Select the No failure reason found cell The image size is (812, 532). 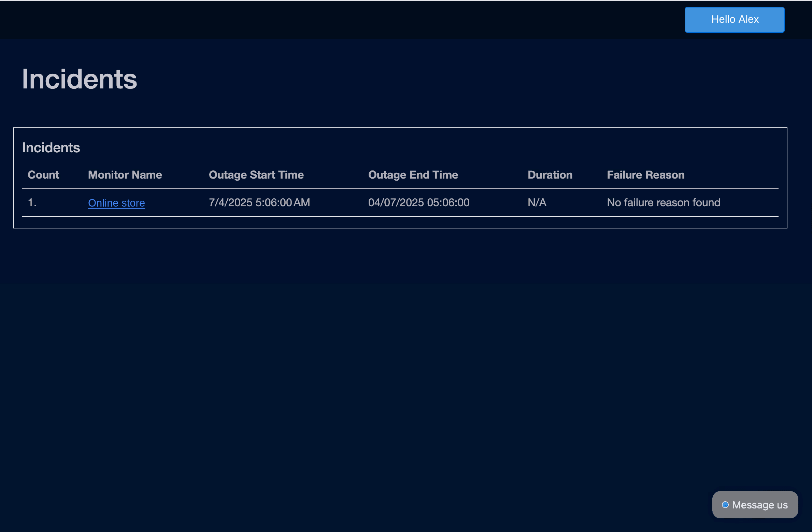(x=664, y=202)
